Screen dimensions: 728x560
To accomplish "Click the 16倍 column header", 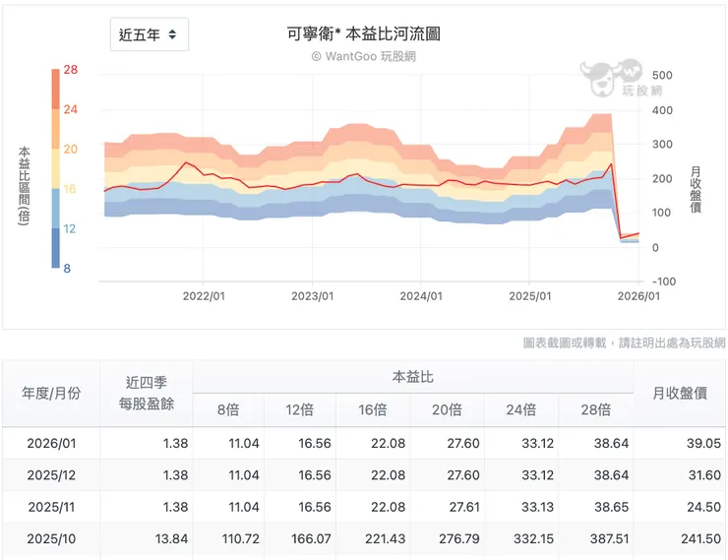I will click(373, 409).
